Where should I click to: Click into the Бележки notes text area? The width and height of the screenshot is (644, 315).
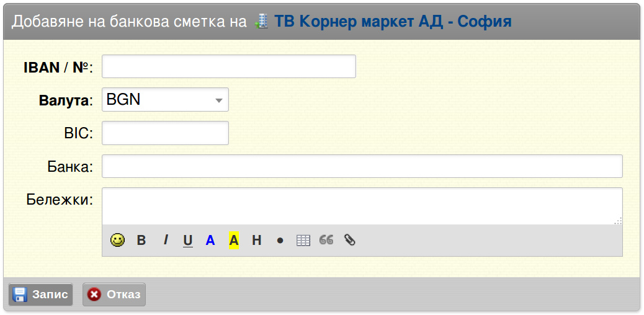point(362,206)
